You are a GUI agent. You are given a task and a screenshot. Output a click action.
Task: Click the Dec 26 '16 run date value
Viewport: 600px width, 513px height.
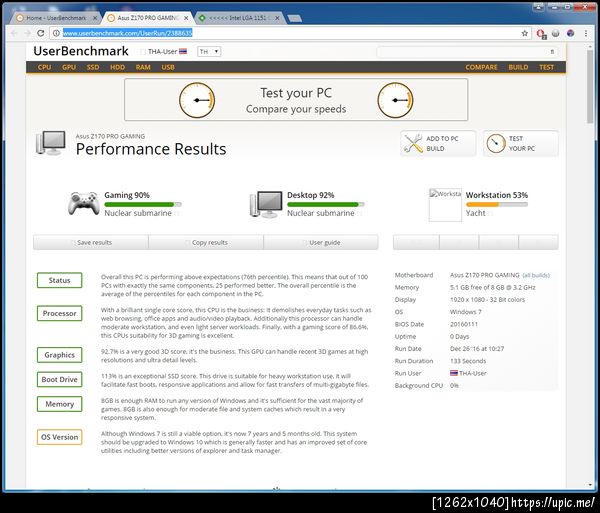coord(477,349)
